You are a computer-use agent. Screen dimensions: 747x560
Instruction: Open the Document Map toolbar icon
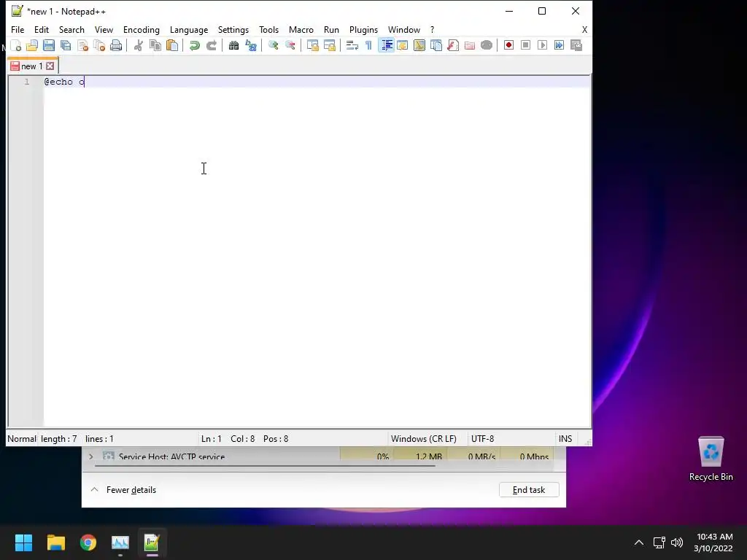pos(419,45)
